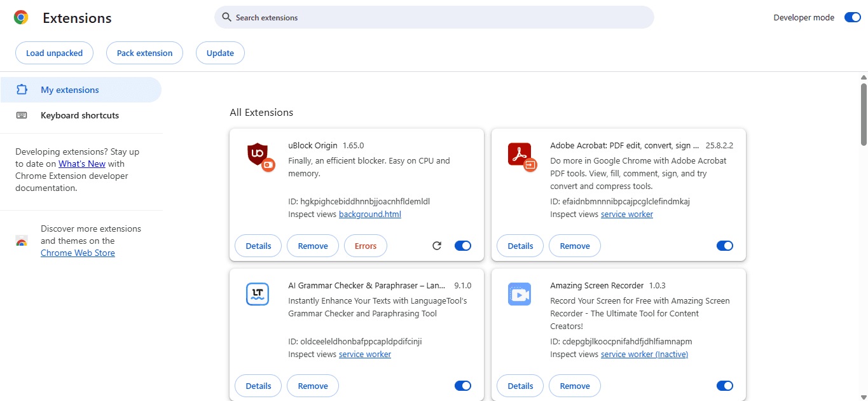Viewport: 868px width, 401px height.
Task: Click Amazing Screen Recorder version 1.0.3
Action: pyautogui.click(x=657, y=286)
